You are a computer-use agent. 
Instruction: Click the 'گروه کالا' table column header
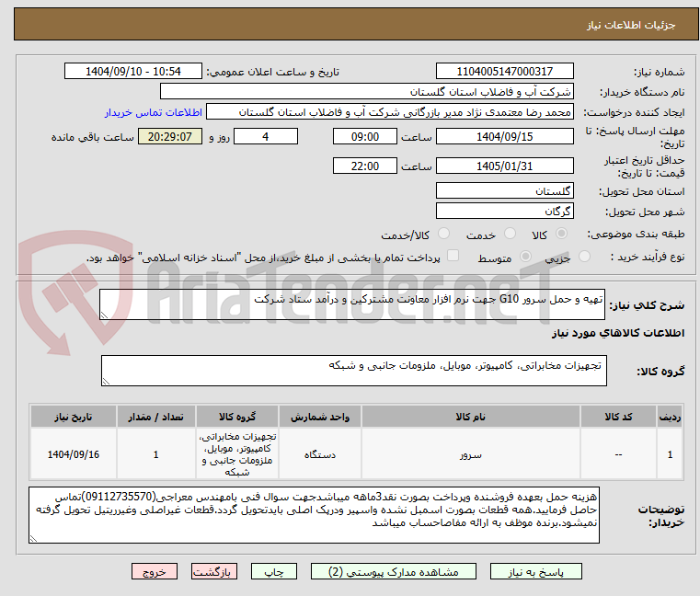(x=237, y=417)
